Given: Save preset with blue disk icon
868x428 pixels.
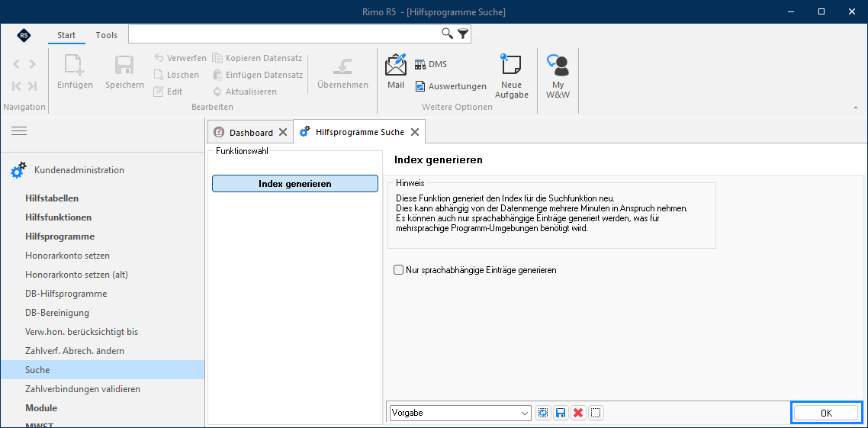Looking at the screenshot, I should (x=561, y=413).
